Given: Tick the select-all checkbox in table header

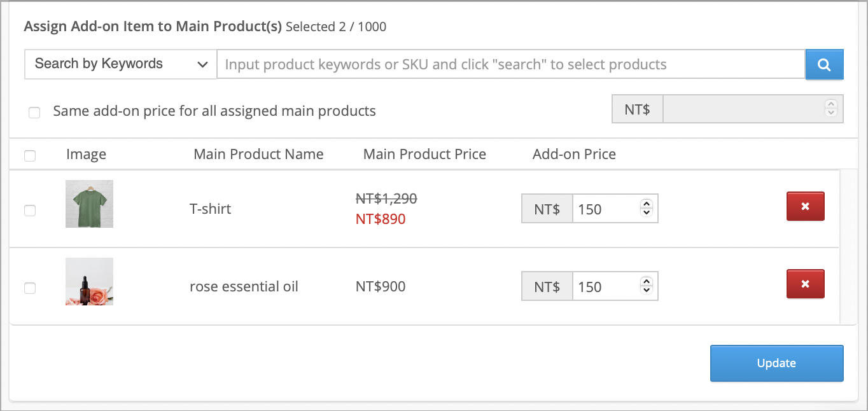Looking at the screenshot, I should [30, 155].
